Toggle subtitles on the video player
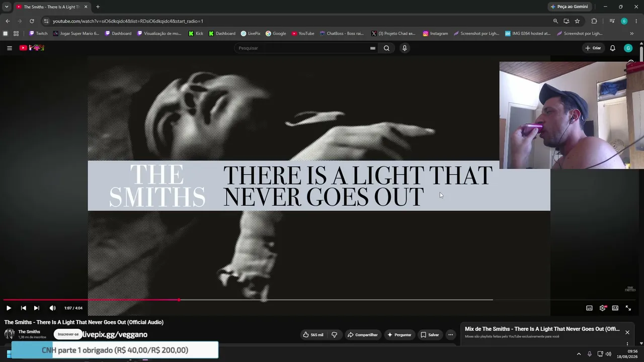Viewport: 644px width, 362px height. point(589,308)
